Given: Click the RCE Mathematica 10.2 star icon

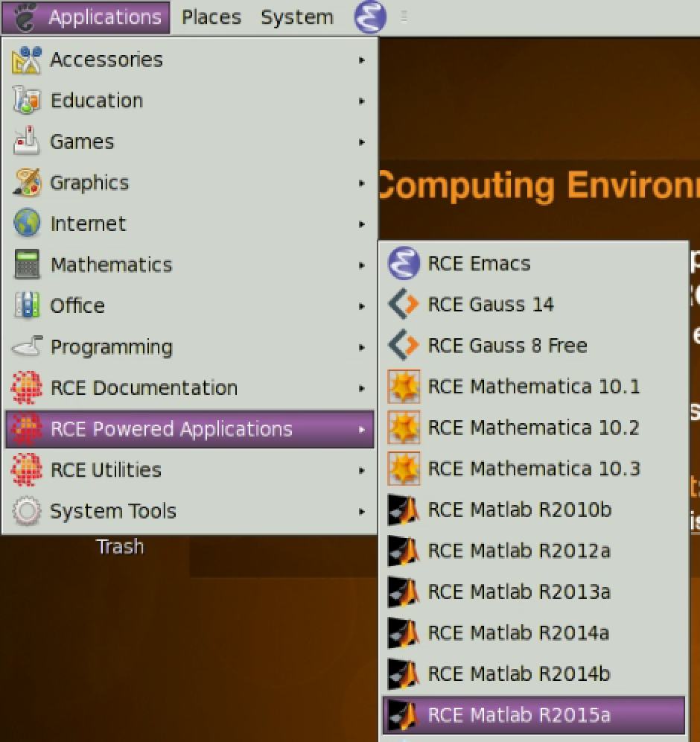Looking at the screenshot, I should [x=404, y=428].
